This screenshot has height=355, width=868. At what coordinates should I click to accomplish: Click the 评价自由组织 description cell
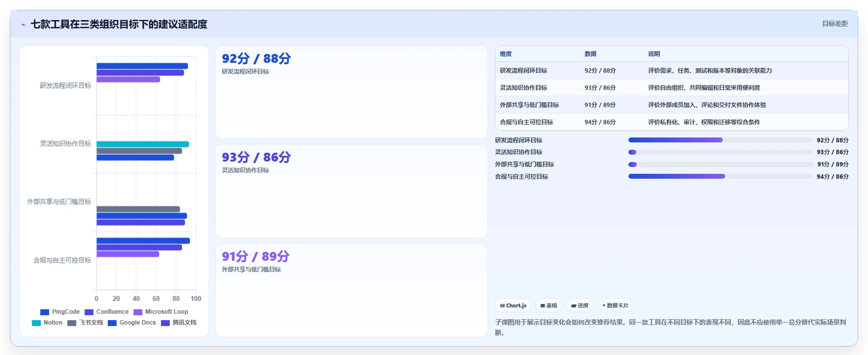point(704,88)
